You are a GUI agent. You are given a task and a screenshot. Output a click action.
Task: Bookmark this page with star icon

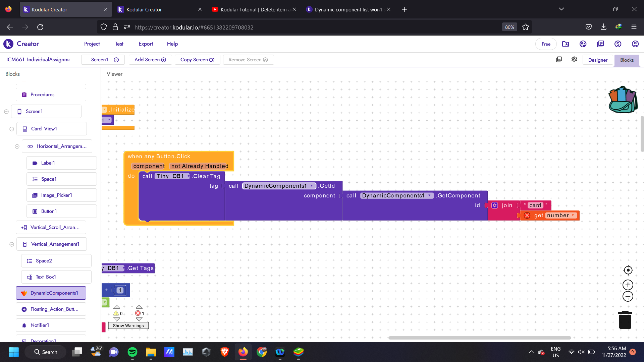526,27
